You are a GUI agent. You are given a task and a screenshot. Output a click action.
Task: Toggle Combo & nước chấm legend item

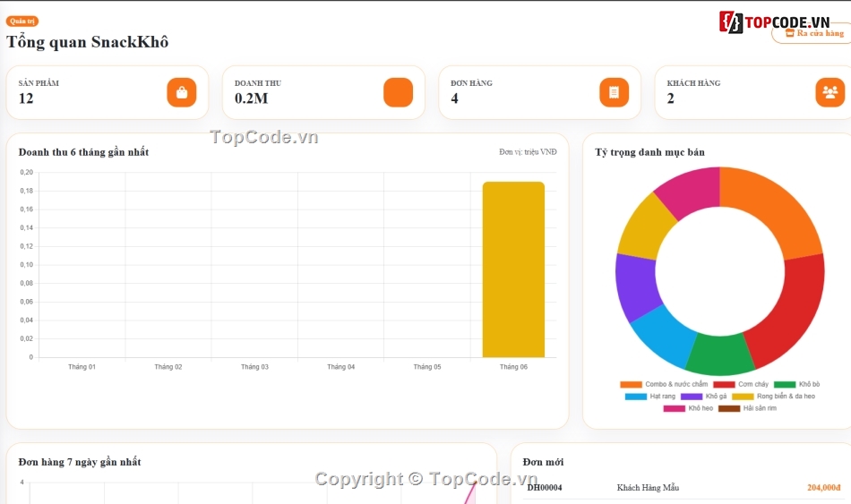tap(664, 384)
